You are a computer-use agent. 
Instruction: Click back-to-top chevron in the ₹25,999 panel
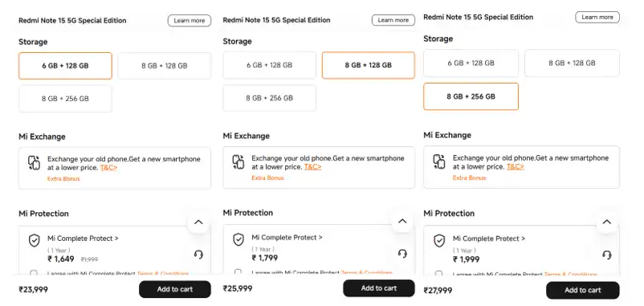click(x=402, y=222)
